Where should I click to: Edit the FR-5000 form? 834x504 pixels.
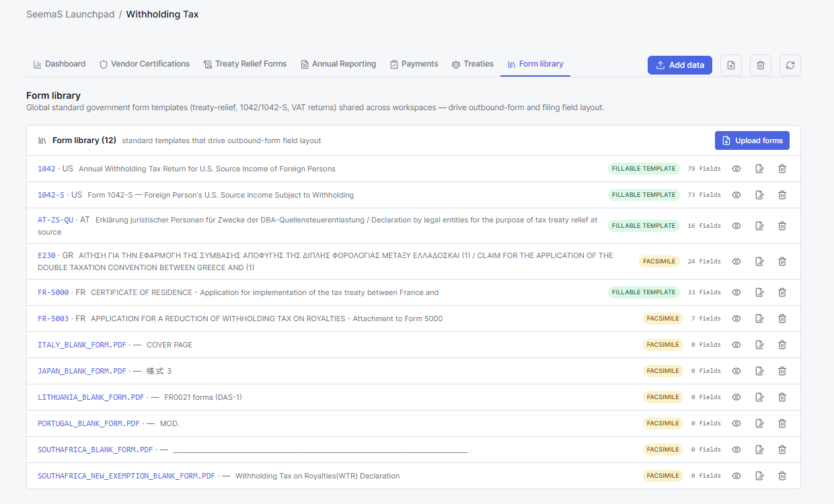[x=759, y=292]
